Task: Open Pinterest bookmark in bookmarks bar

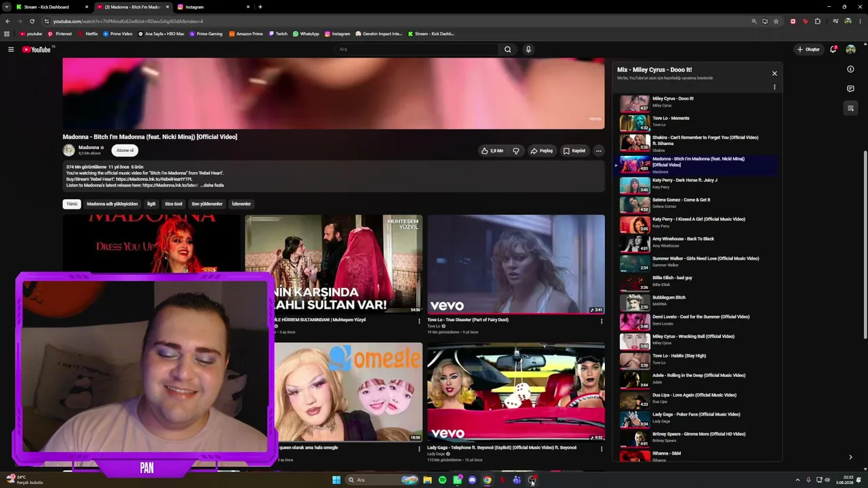Action: click(x=60, y=34)
